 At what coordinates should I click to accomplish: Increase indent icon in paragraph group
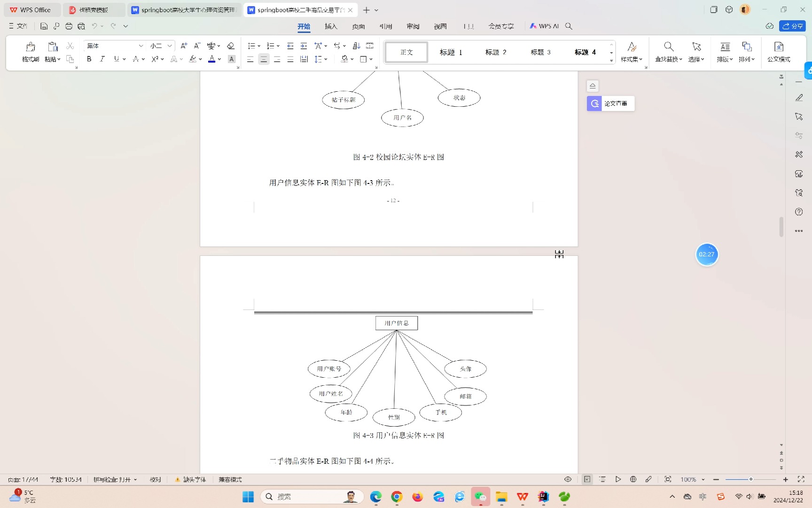pyautogui.click(x=304, y=46)
